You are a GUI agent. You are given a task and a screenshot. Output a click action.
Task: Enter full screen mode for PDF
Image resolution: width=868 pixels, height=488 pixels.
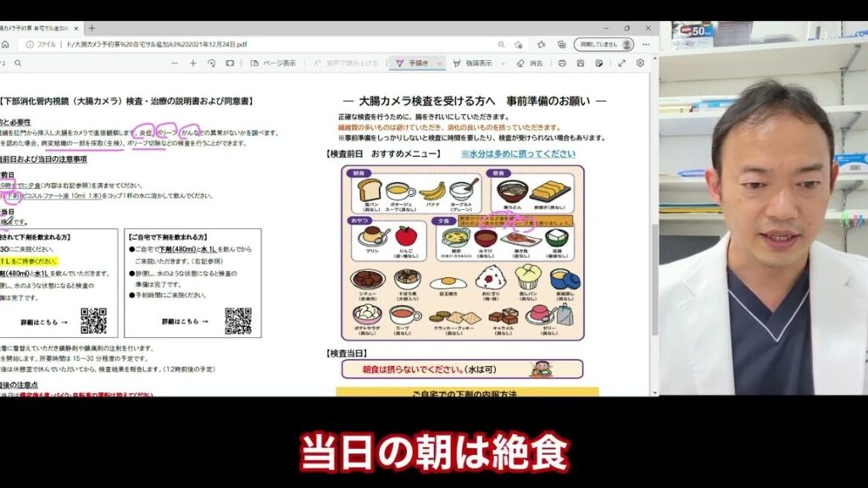(x=621, y=63)
